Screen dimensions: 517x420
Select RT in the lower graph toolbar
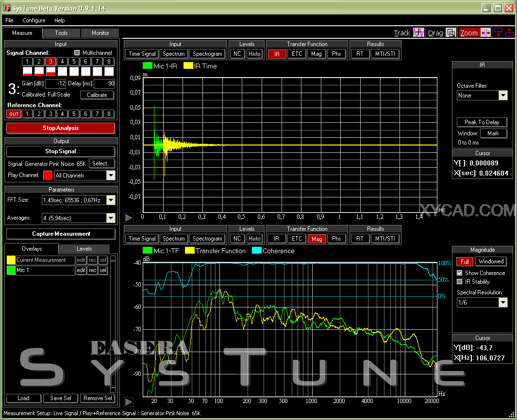coord(360,239)
